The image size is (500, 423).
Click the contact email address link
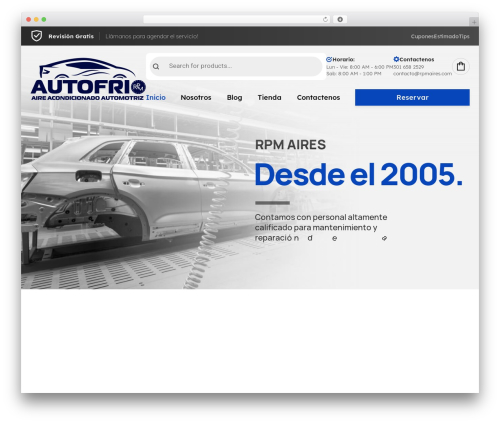tap(422, 73)
